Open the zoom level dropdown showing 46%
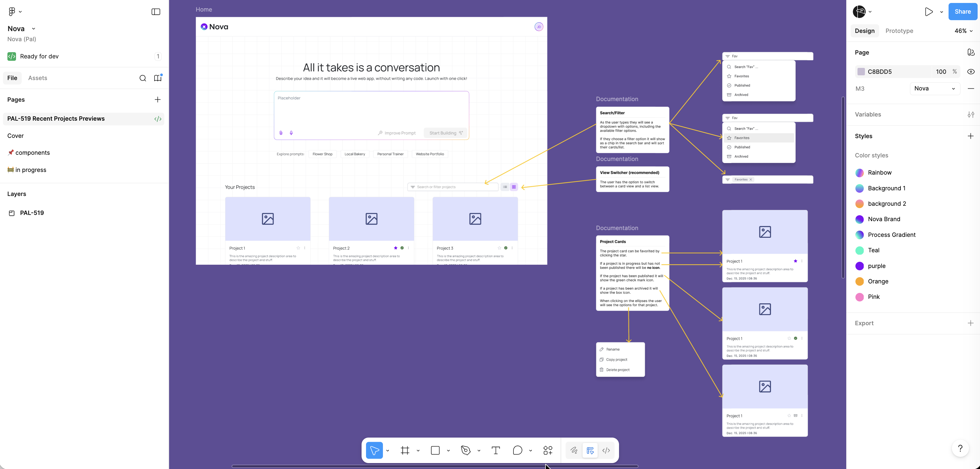The image size is (980, 469). pos(963,31)
